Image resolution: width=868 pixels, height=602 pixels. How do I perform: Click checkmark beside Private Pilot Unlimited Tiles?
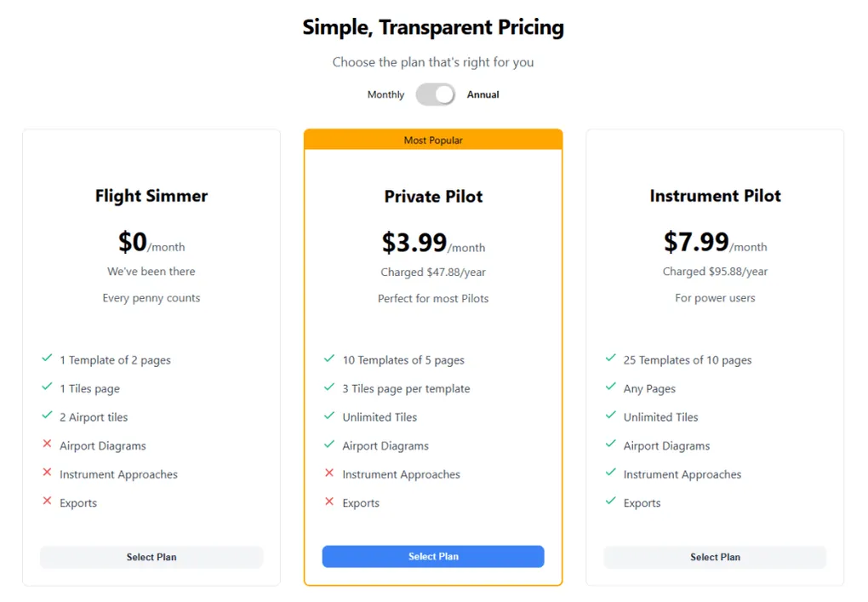pos(329,416)
